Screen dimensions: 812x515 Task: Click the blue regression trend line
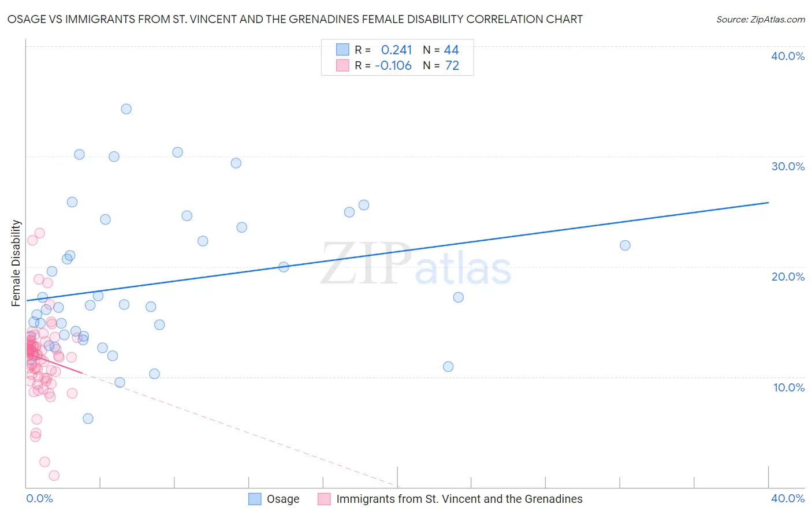[397, 251]
